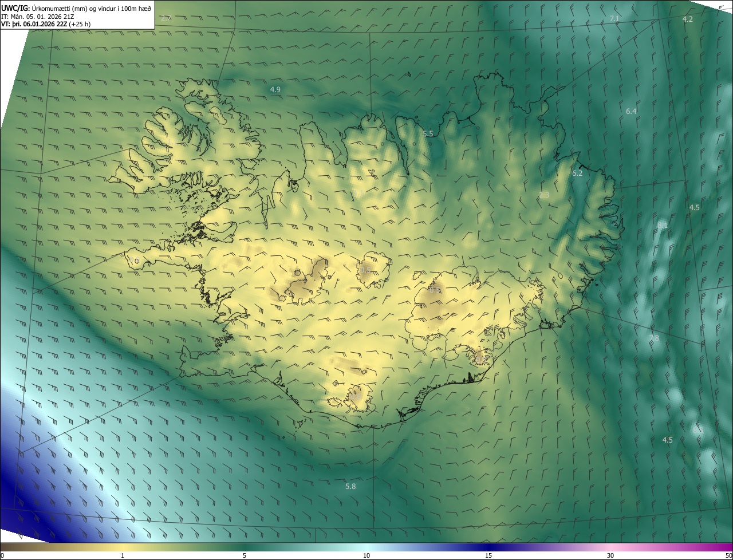Click the "1" tick on the color scale

tap(123, 555)
